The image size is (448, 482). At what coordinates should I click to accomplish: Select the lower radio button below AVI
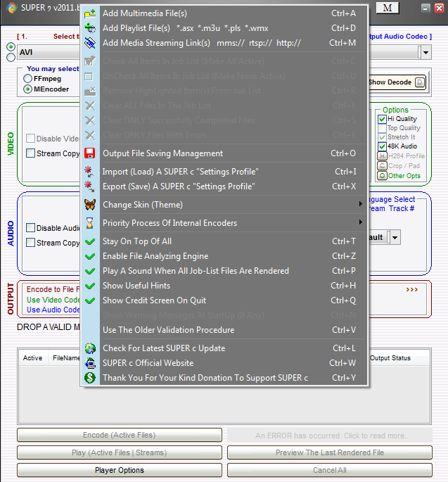point(11,57)
